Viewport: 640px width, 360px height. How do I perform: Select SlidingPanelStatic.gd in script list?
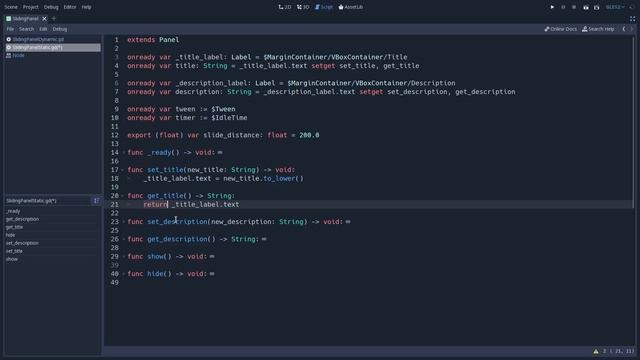click(x=53, y=47)
